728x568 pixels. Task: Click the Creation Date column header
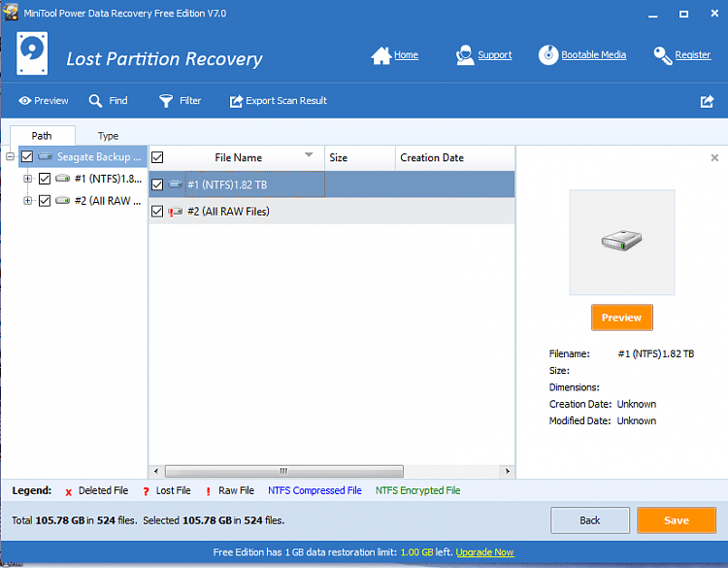pyautogui.click(x=455, y=158)
